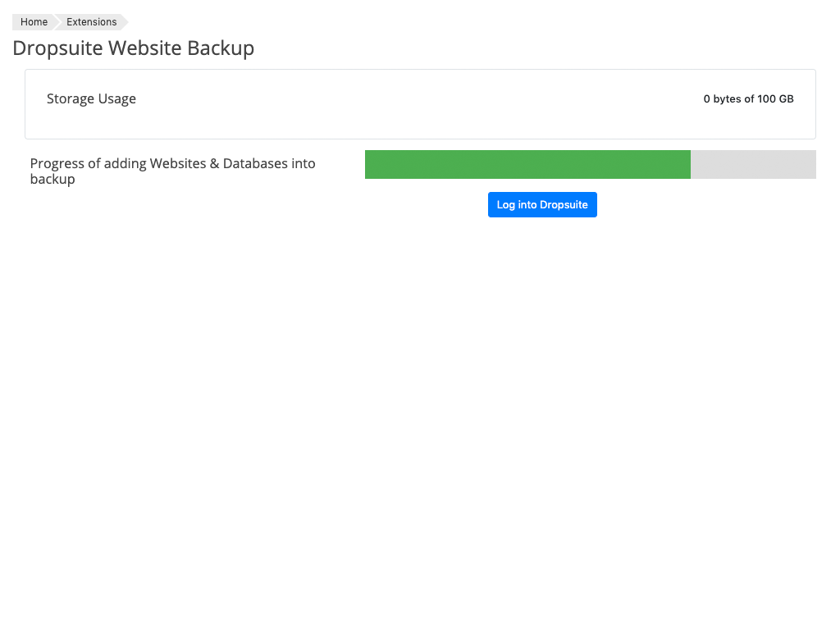The image size is (840, 630).
Task: Click the '0 bytes of 100 GB' value
Action: (x=748, y=99)
